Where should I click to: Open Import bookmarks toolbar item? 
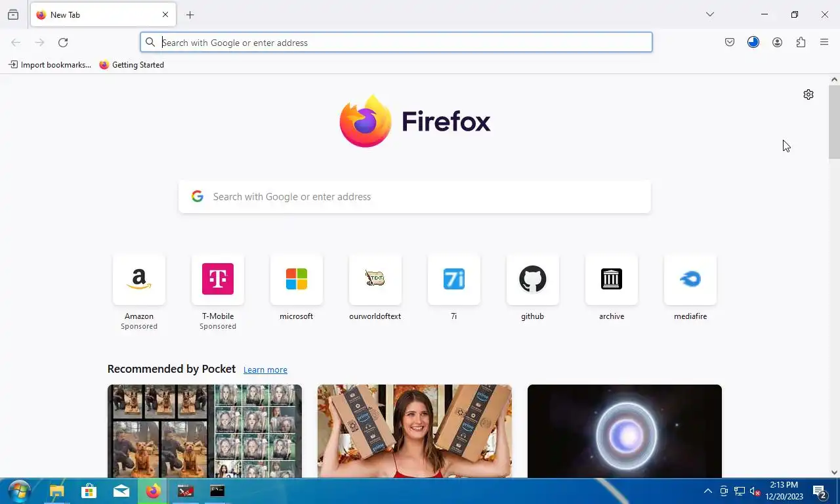click(x=50, y=65)
